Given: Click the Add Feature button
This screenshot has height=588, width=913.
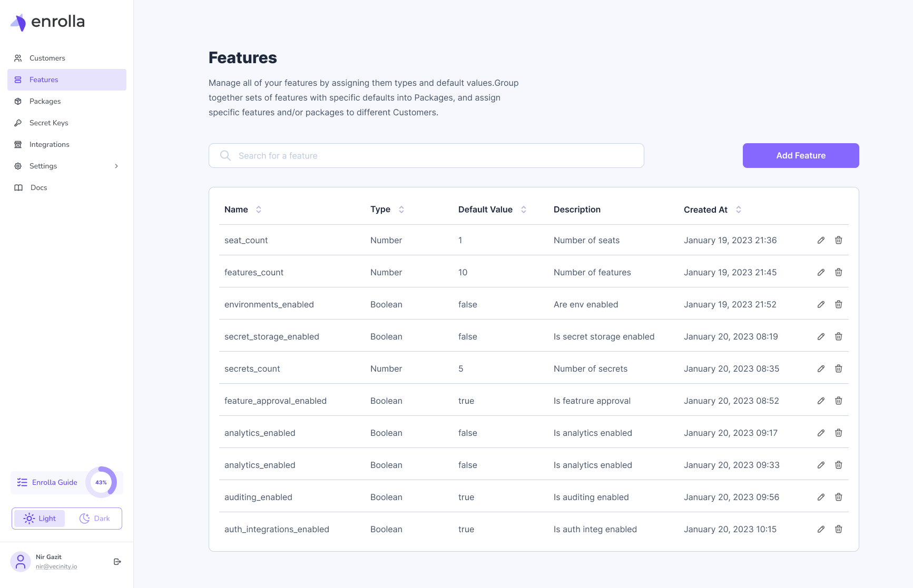Looking at the screenshot, I should (801, 155).
